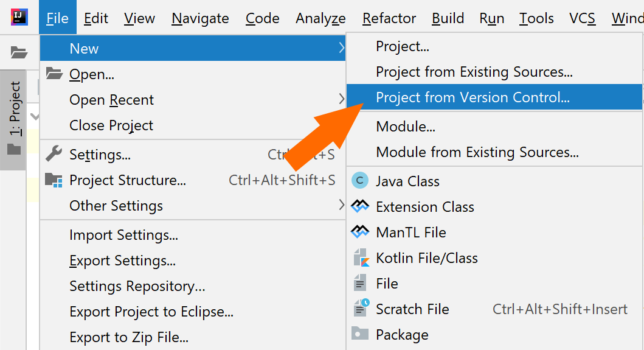Open the Refactor menu
The image size is (644, 350).
click(x=389, y=19)
